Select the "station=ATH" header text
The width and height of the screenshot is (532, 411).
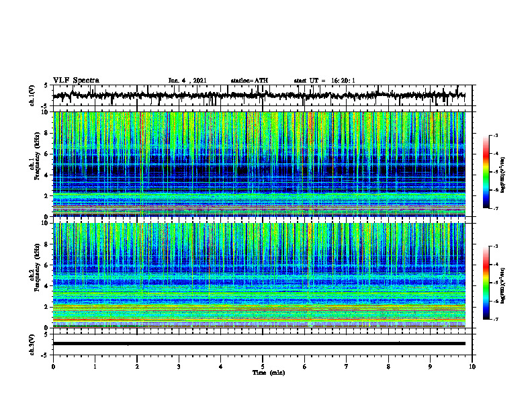(249, 81)
